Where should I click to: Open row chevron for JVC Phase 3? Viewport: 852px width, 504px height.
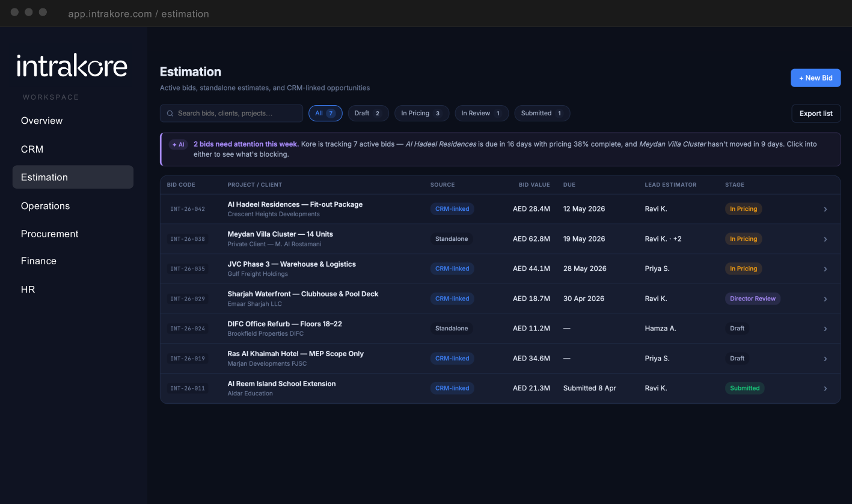pyautogui.click(x=825, y=269)
